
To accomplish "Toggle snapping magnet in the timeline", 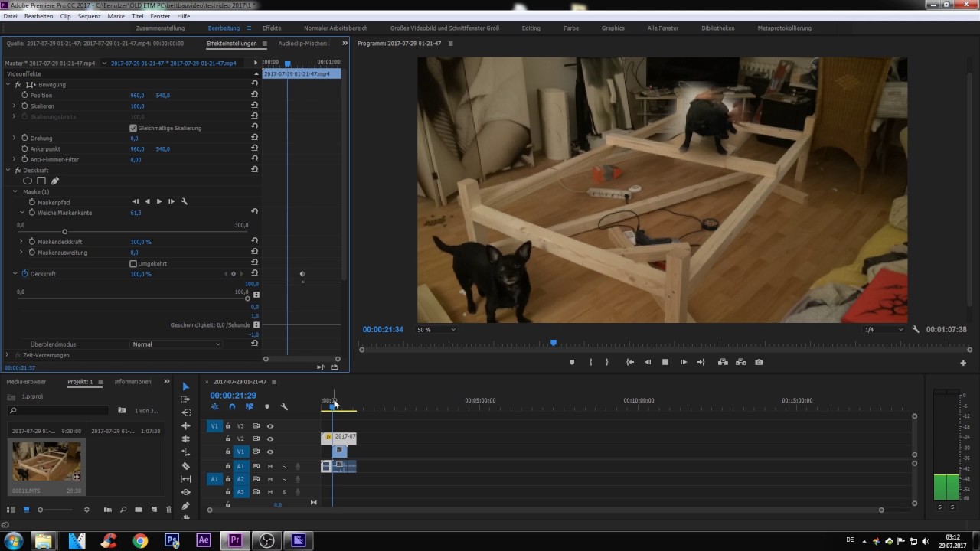I will (x=232, y=406).
